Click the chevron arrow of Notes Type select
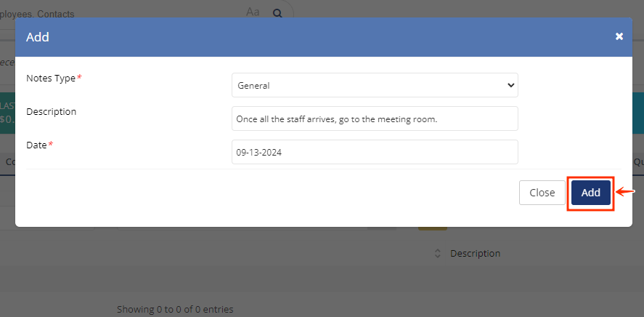The width and height of the screenshot is (644, 317). pos(510,85)
